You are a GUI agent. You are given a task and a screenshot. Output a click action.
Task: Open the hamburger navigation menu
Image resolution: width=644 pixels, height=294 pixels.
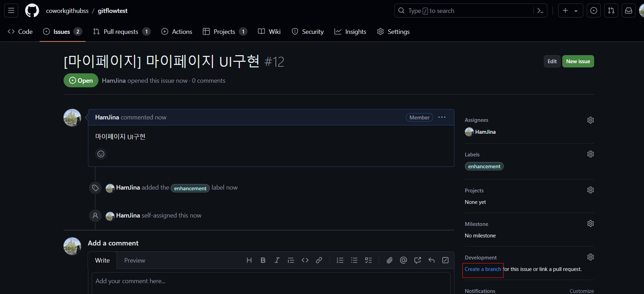11,10
